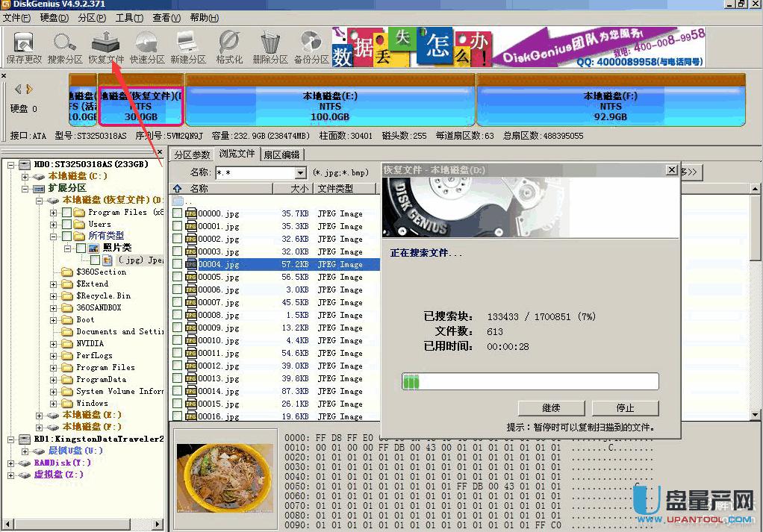Open the 工具(T) menu

click(x=129, y=17)
